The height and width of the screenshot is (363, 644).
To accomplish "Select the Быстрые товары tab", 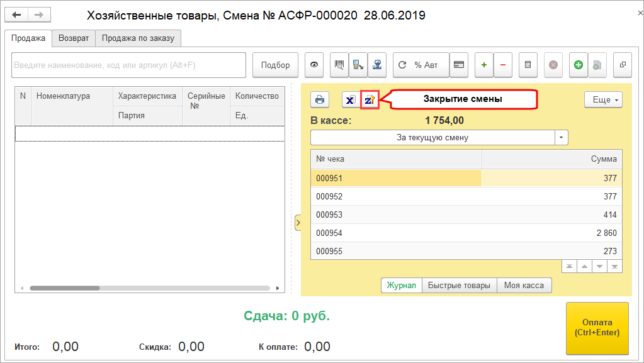I will coord(459,285).
